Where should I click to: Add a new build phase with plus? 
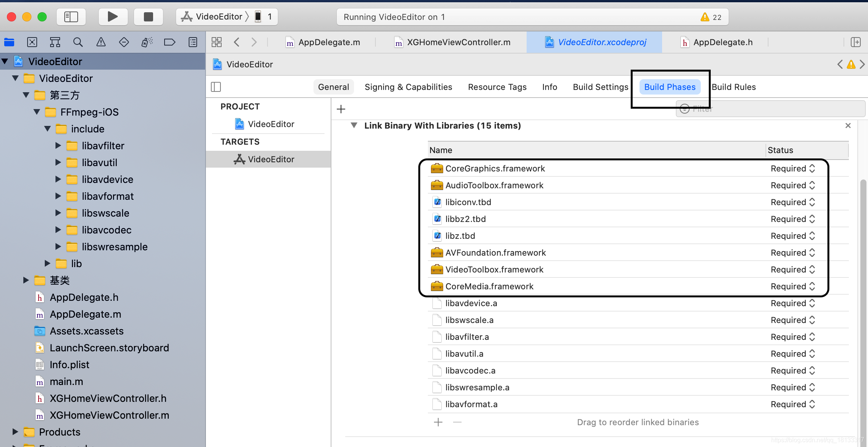pos(341,109)
